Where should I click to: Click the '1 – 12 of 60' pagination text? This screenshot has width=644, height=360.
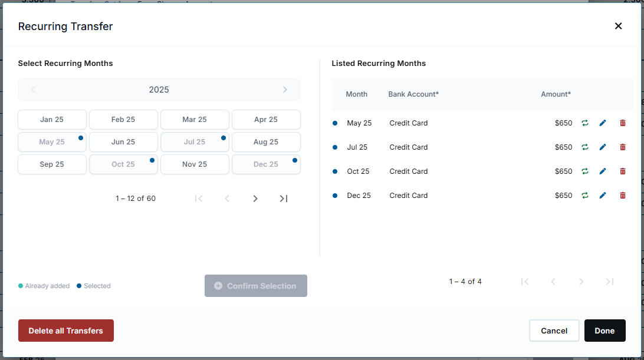tap(136, 199)
